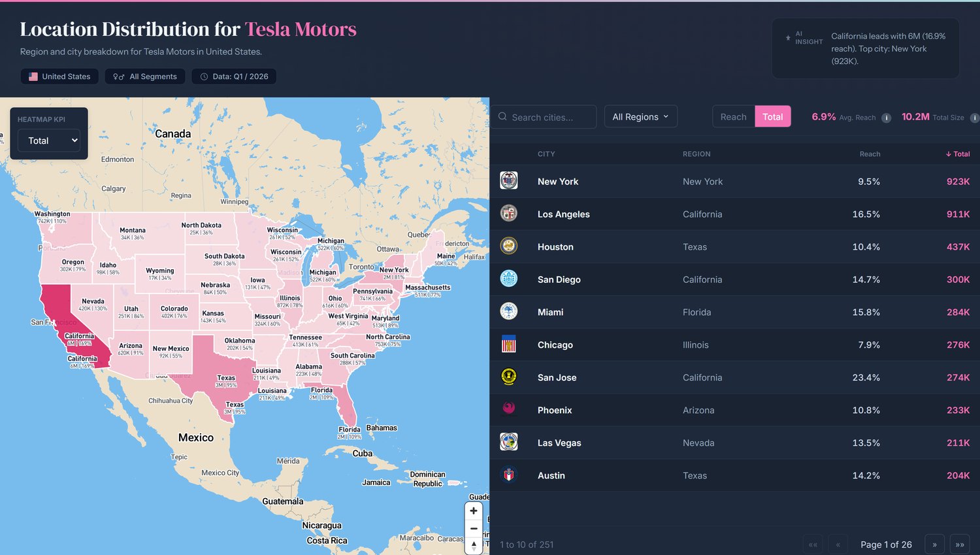Click the Houston city seal icon
This screenshot has width=980, height=555.
(x=508, y=246)
